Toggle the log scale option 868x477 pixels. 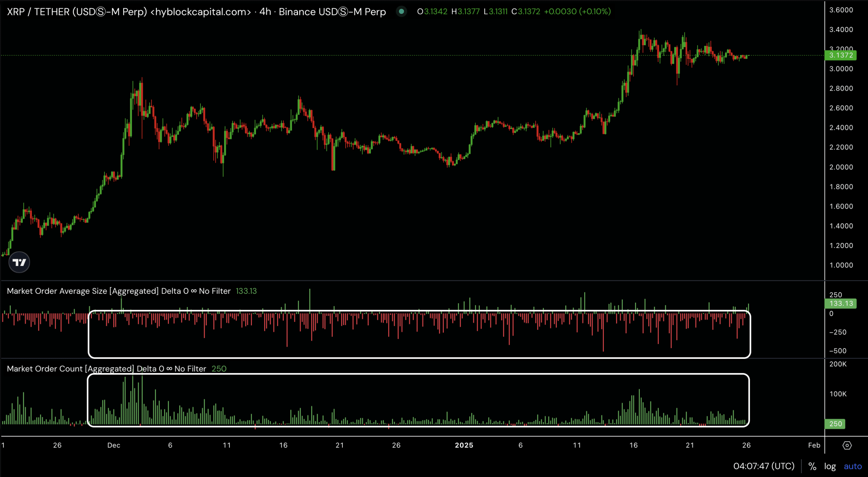(830, 466)
